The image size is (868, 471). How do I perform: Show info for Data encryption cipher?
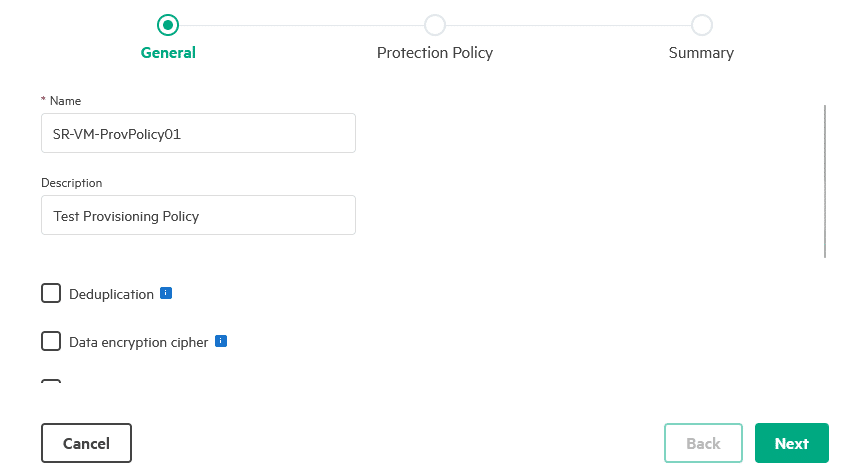pyautogui.click(x=221, y=341)
